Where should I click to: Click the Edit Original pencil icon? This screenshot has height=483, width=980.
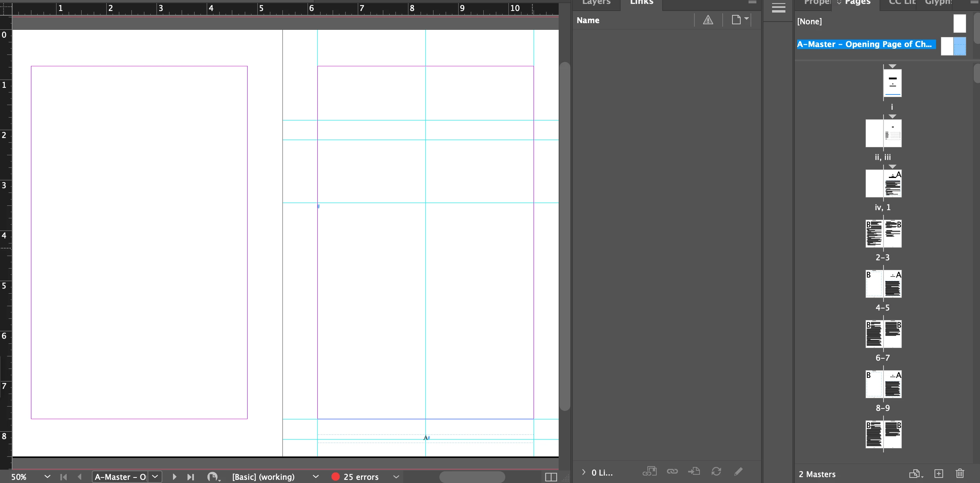click(x=738, y=471)
